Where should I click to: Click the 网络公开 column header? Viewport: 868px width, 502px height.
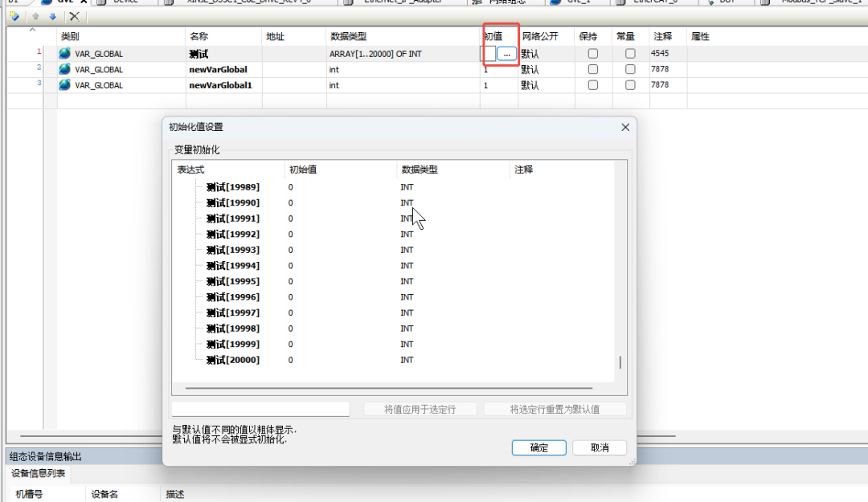tap(540, 36)
